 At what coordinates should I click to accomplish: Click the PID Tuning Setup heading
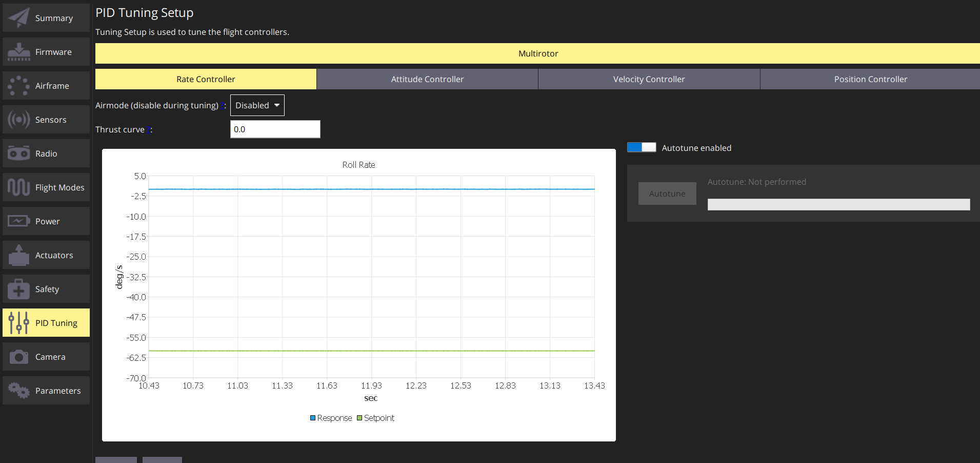point(145,13)
